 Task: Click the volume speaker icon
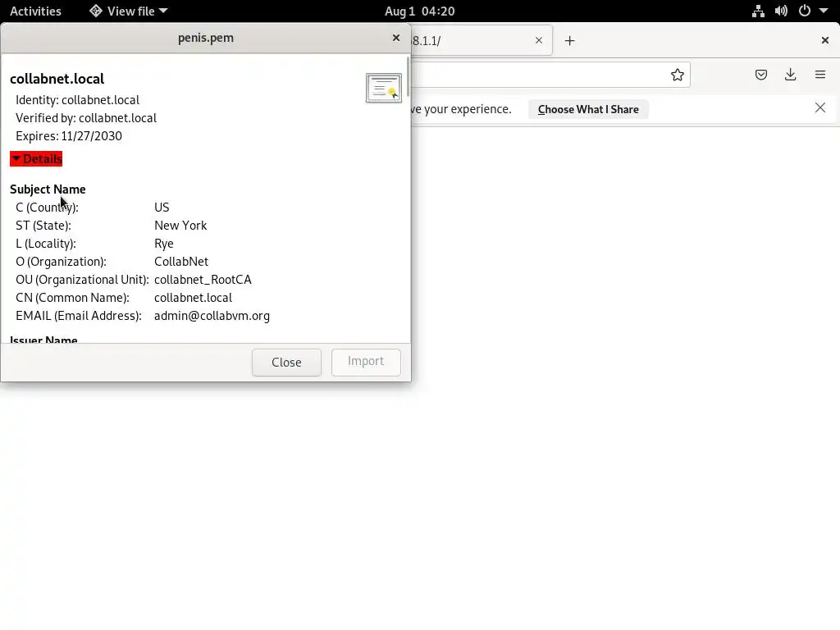781,11
